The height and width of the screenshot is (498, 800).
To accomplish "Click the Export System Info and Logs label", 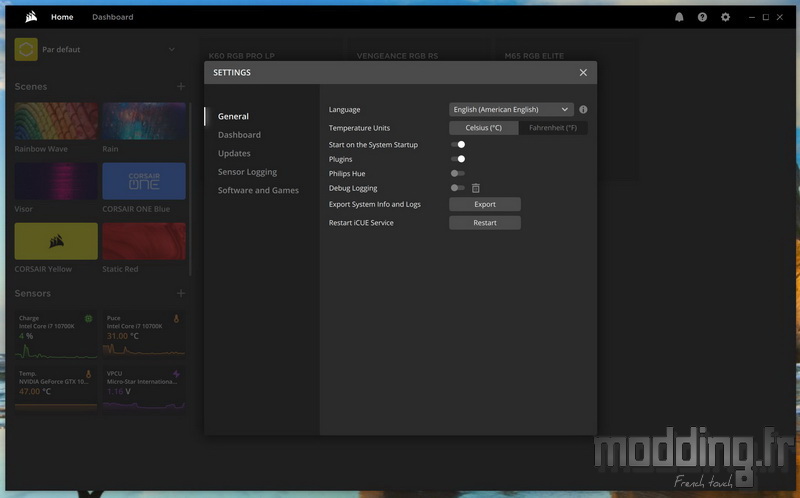I will pyautogui.click(x=375, y=204).
